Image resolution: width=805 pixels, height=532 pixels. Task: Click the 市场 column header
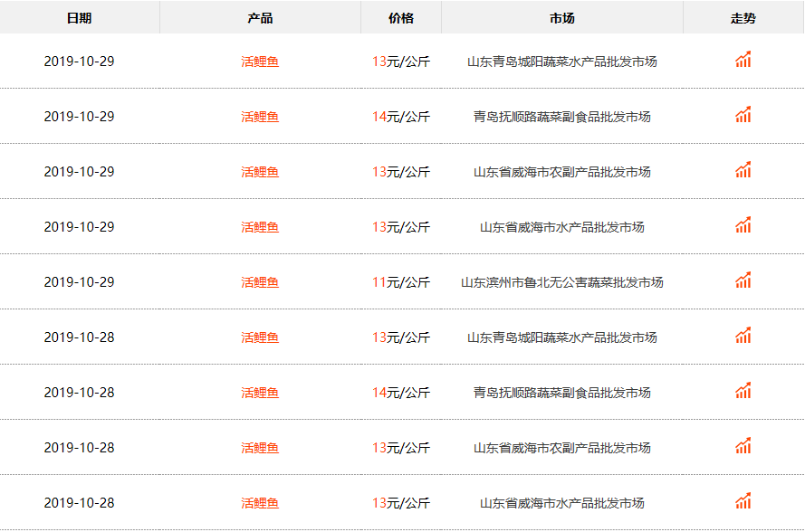coord(561,18)
